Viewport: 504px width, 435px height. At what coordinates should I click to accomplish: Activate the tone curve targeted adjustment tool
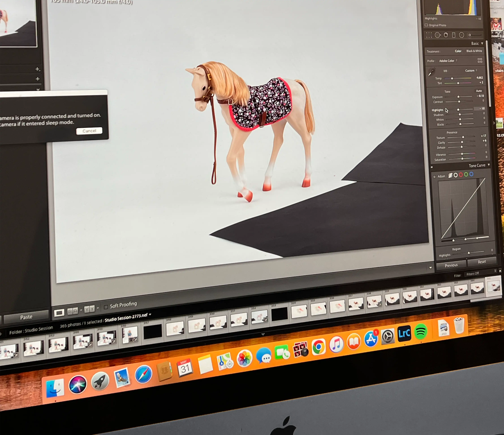434,177
